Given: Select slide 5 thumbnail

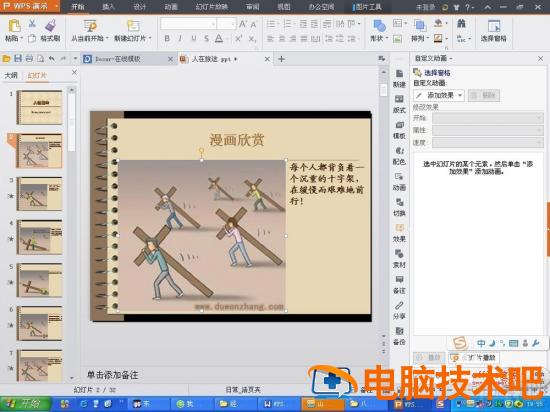Looking at the screenshot, I should 40,280.
